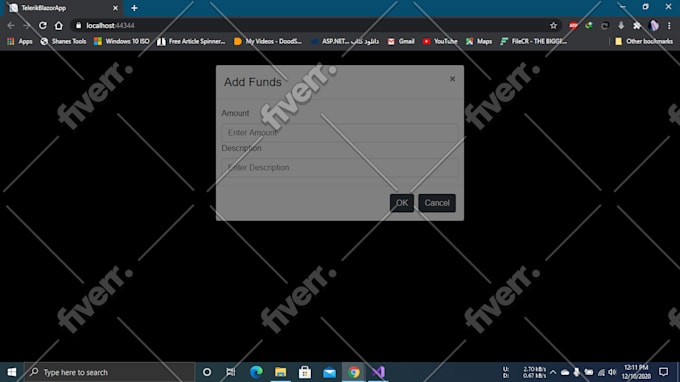The image size is (680, 382).
Task: Open Chrome three-dot menu
Action: click(x=669, y=26)
